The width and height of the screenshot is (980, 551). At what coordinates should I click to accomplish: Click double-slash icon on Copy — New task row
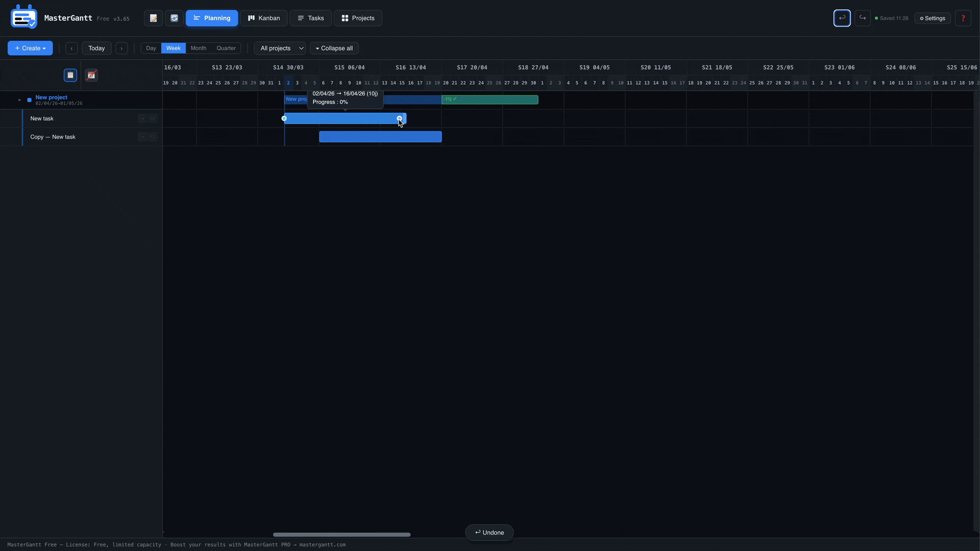click(x=153, y=137)
